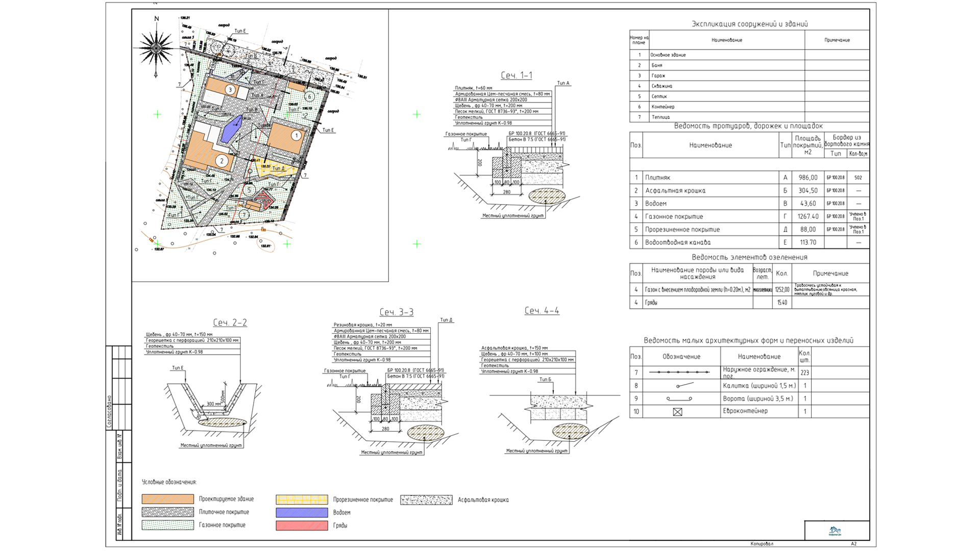Click the Ворота gate symbol in table
980x551 pixels.
[679, 398]
